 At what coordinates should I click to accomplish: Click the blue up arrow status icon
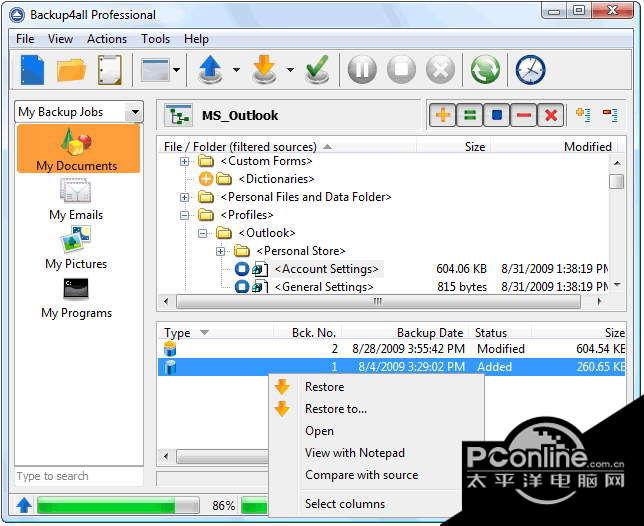[24, 505]
